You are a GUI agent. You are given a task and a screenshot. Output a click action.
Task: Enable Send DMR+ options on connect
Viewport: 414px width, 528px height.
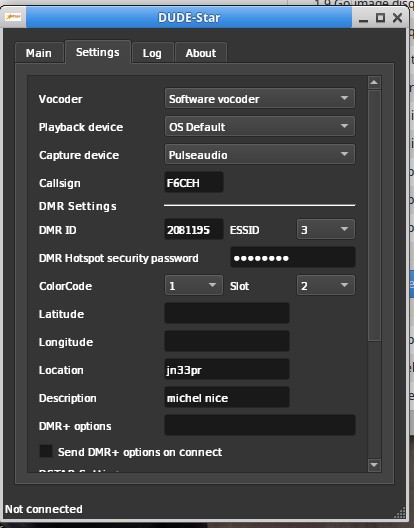[x=46, y=451]
